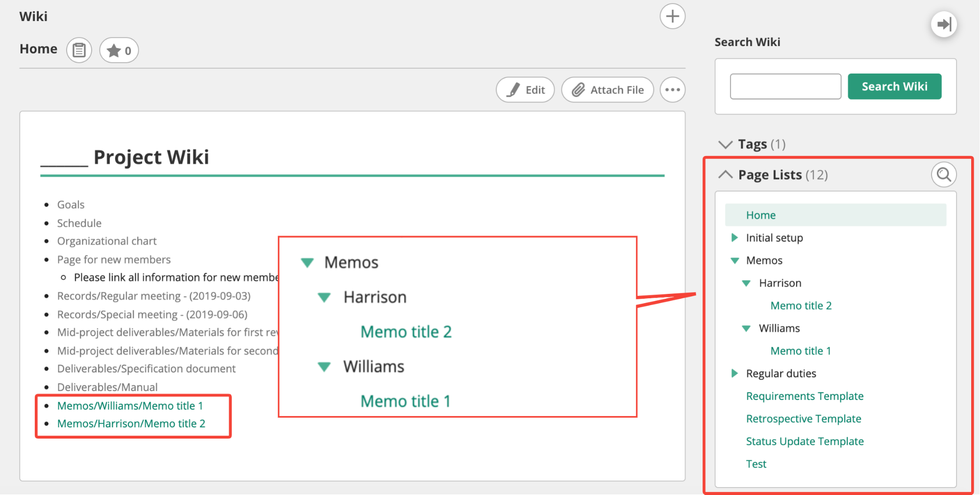Select Home in the page list
980x495 pixels.
point(761,215)
